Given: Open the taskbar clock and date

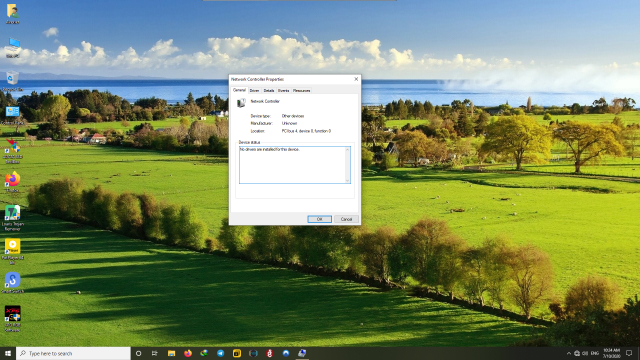Looking at the screenshot, I should click(611, 353).
